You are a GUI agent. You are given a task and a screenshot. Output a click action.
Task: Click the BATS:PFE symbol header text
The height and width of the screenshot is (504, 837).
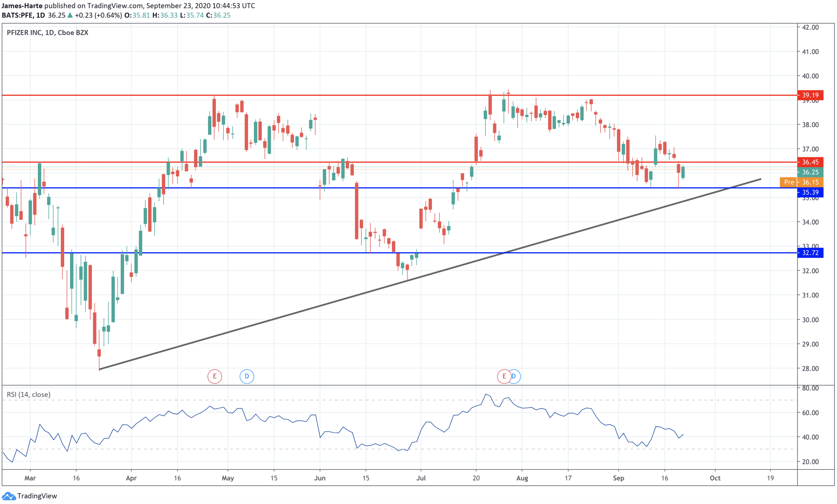[x=18, y=15]
